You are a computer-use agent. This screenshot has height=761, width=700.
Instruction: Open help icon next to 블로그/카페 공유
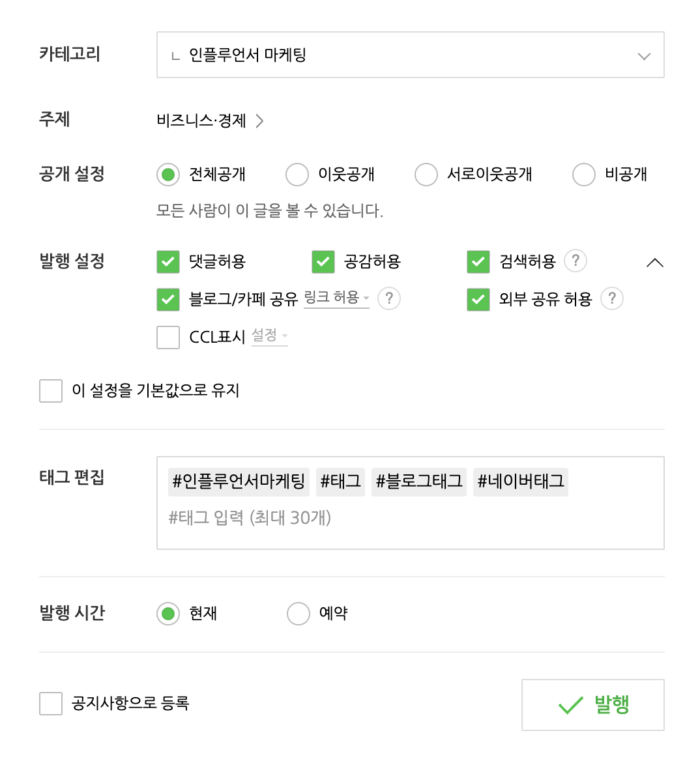tap(389, 299)
